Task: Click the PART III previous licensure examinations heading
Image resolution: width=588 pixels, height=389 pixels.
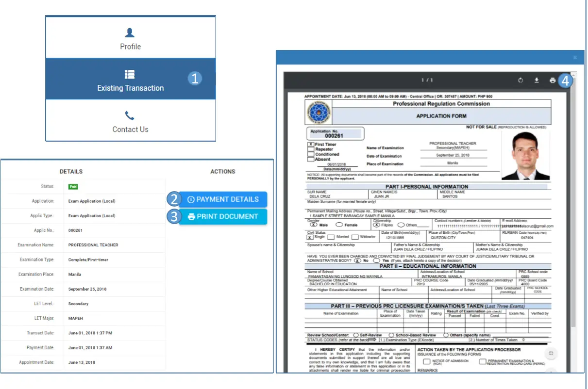Action: pyautogui.click(x=428, y=306)
